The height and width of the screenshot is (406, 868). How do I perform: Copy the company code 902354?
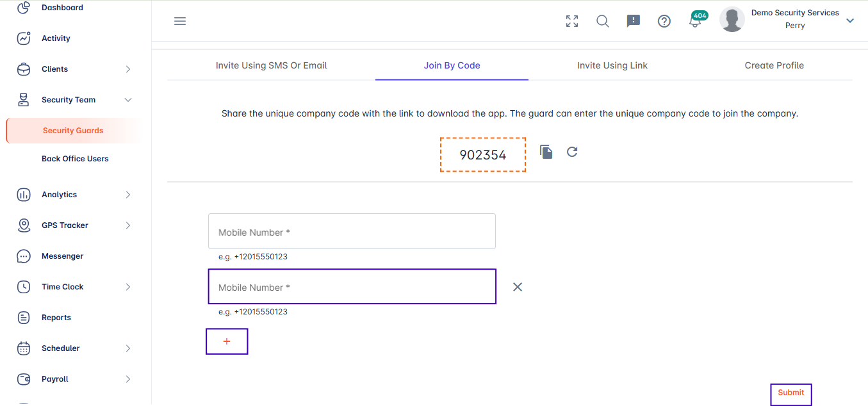coord(546,152)
